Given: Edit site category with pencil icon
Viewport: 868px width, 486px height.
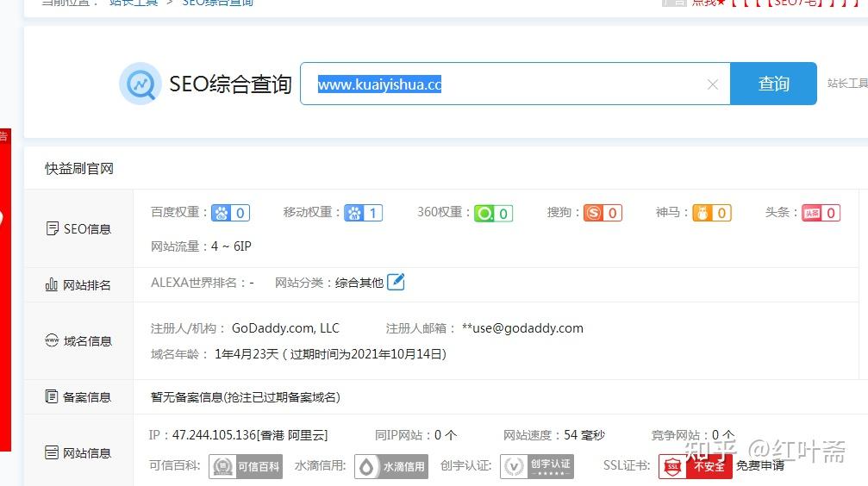Looking at the screenshot, I should click(x=396, y=282).
